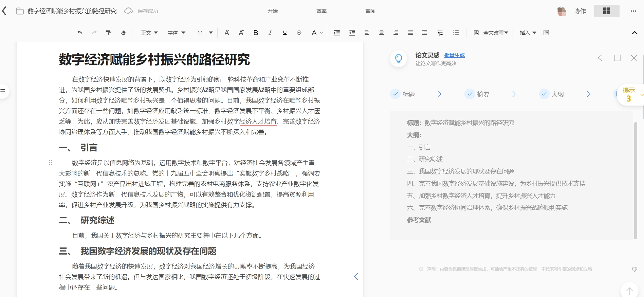This screenshot has height=297, width=644.
Task: Switch to the 开始 tab
Action: (273, 11)
